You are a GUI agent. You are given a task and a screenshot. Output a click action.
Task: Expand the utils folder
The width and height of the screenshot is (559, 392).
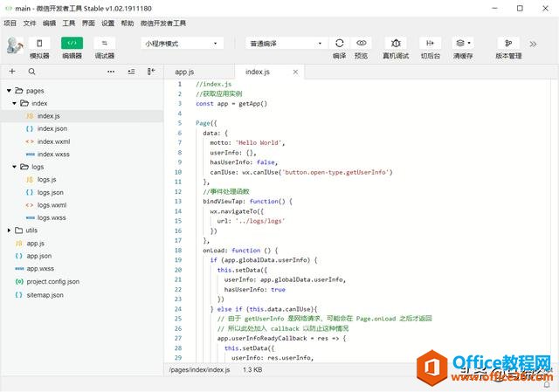9,230
